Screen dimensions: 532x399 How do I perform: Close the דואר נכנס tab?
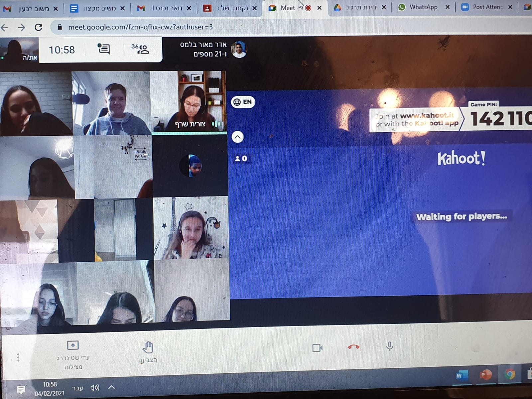tap(189, 8)
